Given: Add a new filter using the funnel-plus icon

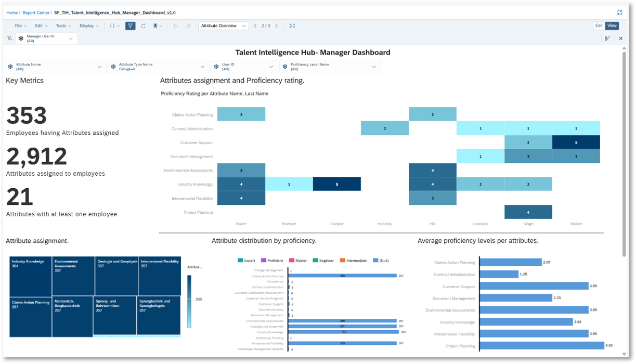Looking at the screenshot, I should pyautogui.click(x=9, y=38).
